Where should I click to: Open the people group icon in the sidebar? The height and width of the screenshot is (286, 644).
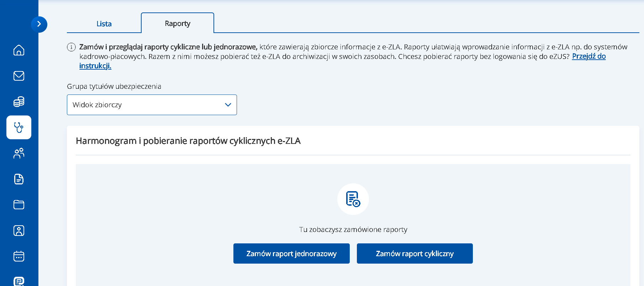[19, 153]
